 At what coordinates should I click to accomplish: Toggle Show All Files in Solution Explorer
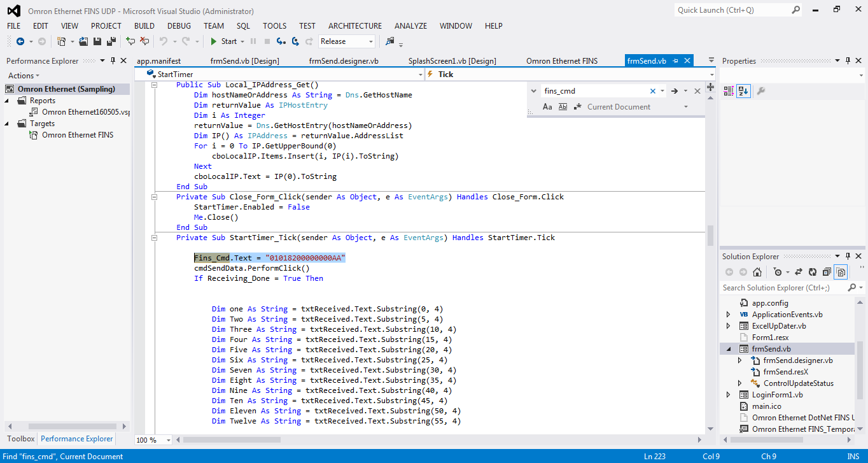click(841, 272)
